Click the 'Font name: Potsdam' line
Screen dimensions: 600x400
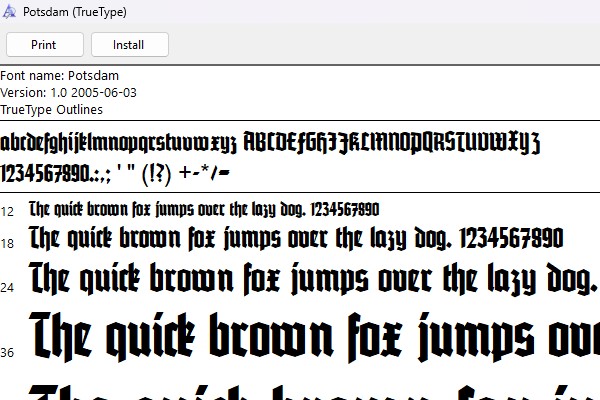(60, 75)
